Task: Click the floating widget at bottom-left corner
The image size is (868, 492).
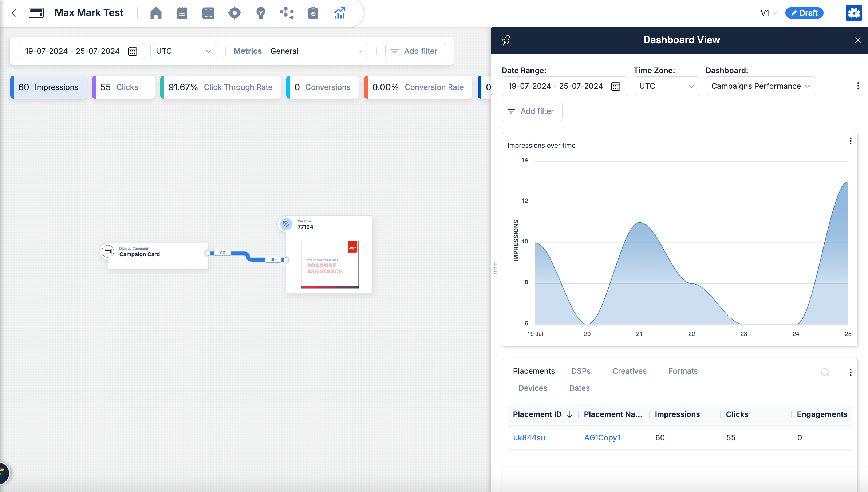Action: tap(3, 473)
